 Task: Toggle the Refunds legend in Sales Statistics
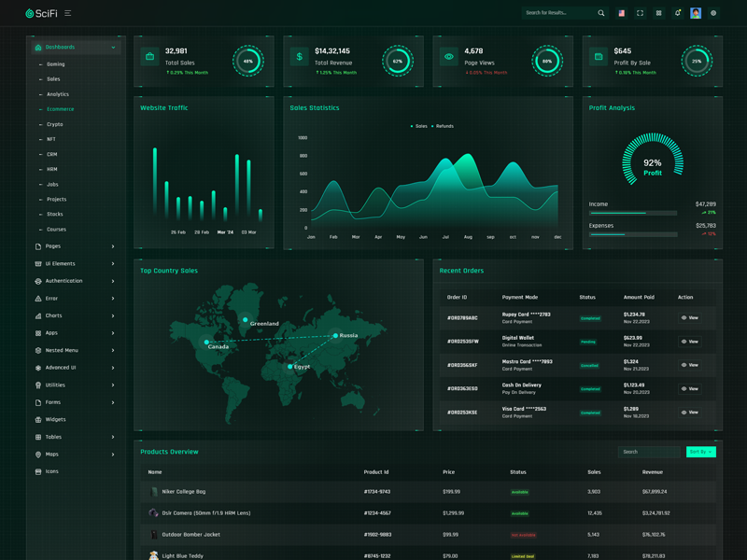tap(443, 126)
